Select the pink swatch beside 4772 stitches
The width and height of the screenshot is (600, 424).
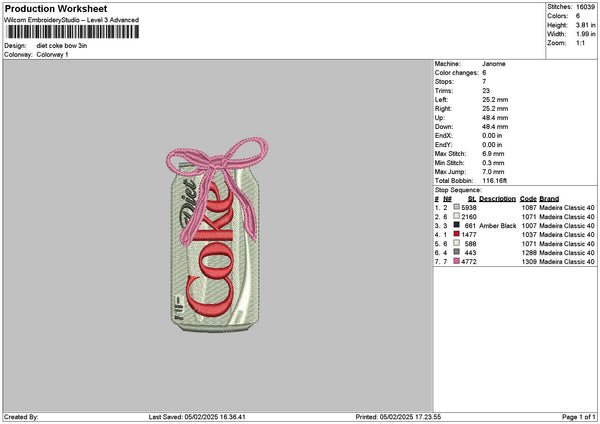click(x=457, y=261)
